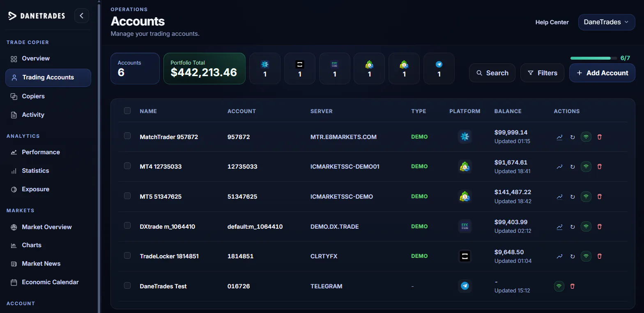Sort by the NAME column header
The image size is (644, 313).
pos(148,111)
